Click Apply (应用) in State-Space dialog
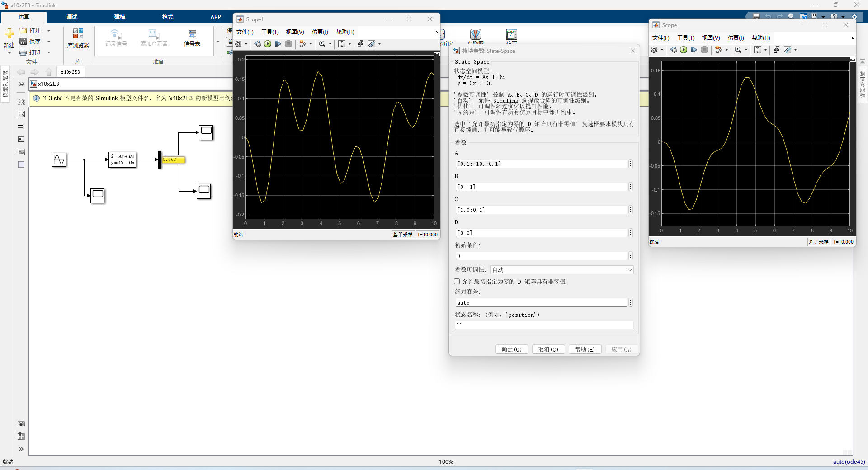Image resolution: width=868 pixels, height=470 pixels. 622,349
